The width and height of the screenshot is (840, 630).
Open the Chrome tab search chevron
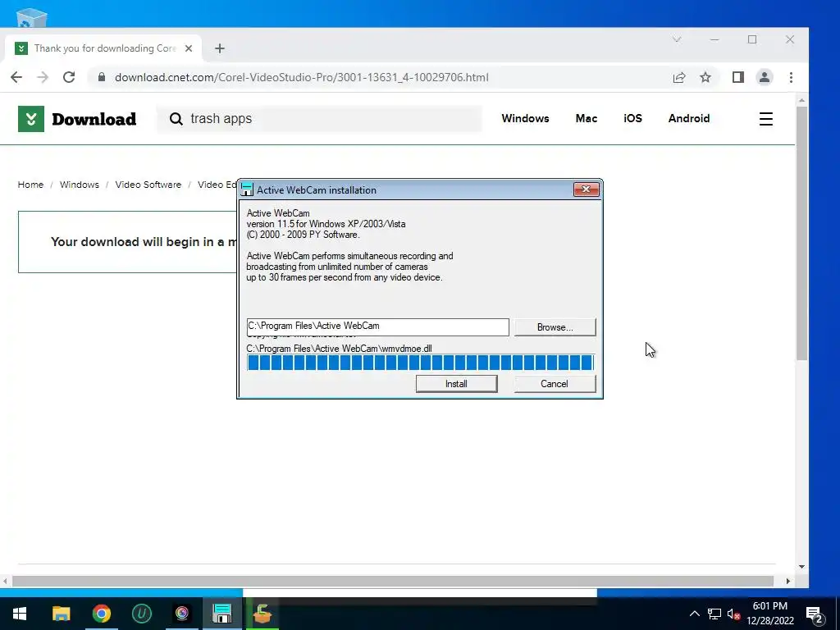click(677, 39)
